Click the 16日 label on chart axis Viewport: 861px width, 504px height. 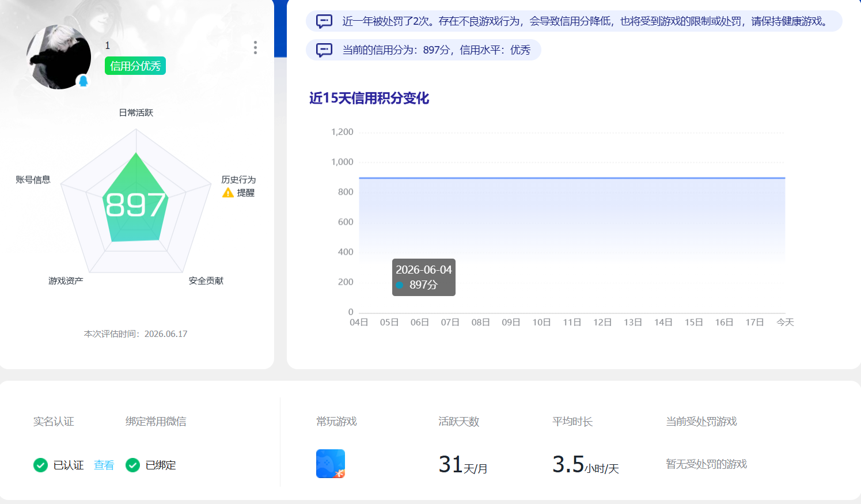[x=725, y=322]
